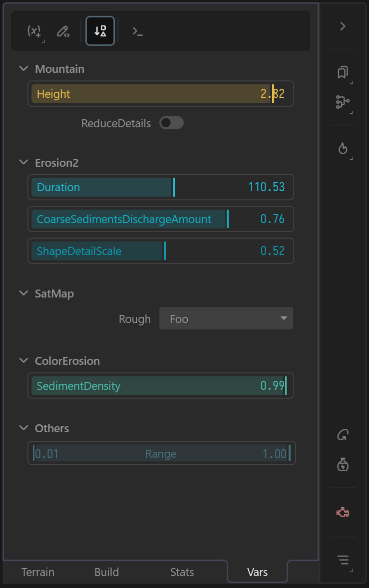Open the console prompt icon

[x=137, y=31]
